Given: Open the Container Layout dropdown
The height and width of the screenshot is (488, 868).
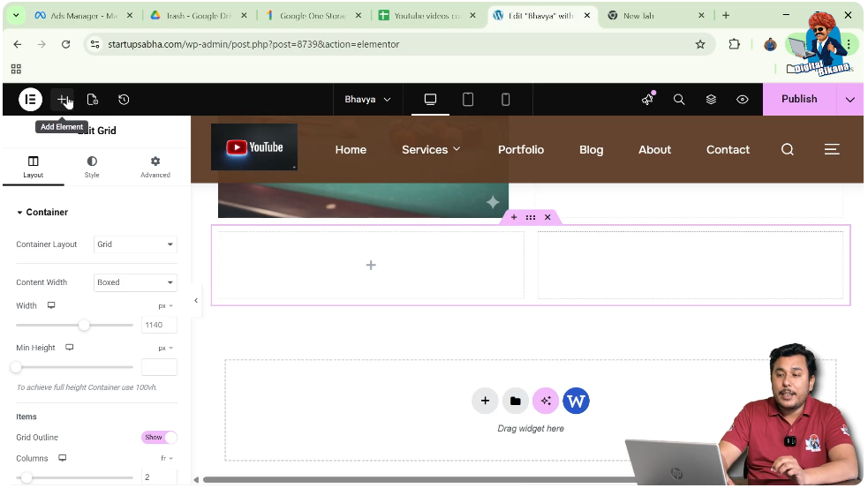Looking at the screenshot, I should pyautogui.click(x=135, y=244).
